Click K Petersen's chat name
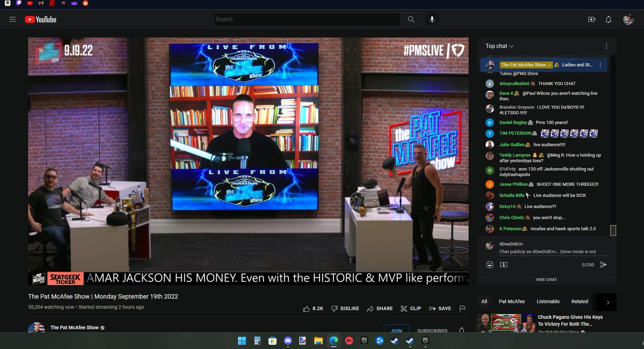Image resolution: width=644 pixels, height=349 pixels. (x=511, y=229)
